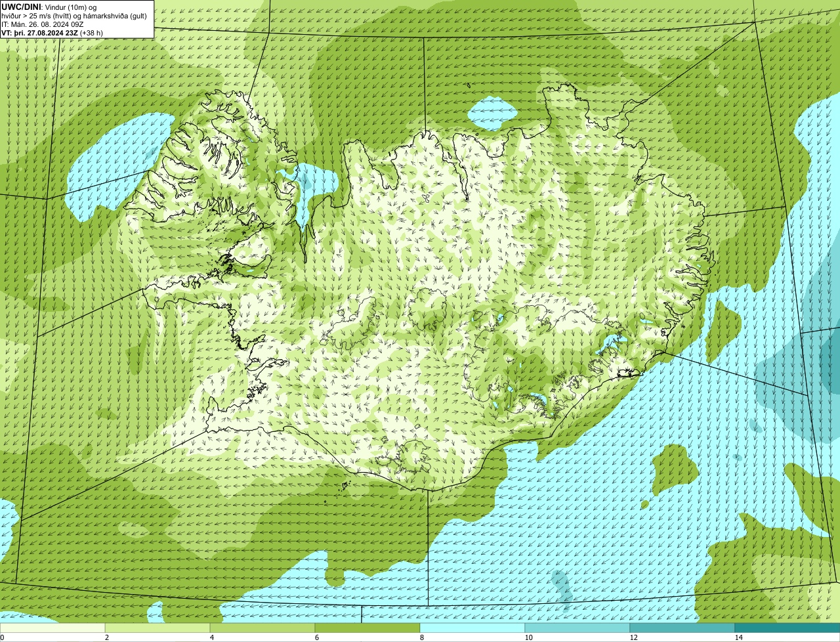Click the 0–2 m/s pale yellow legend swatch
The height and width of the screenshot is (642, 840).
[52, 628]
